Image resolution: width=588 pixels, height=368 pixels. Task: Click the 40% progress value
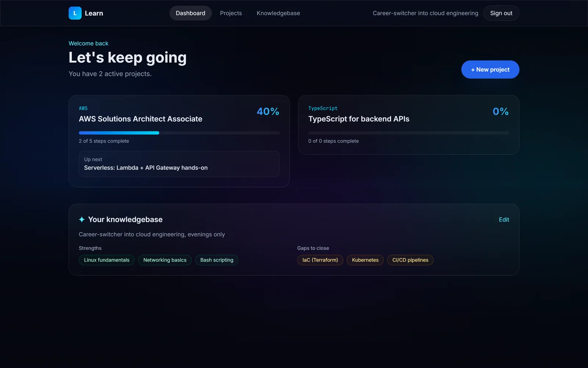[268, 112]
